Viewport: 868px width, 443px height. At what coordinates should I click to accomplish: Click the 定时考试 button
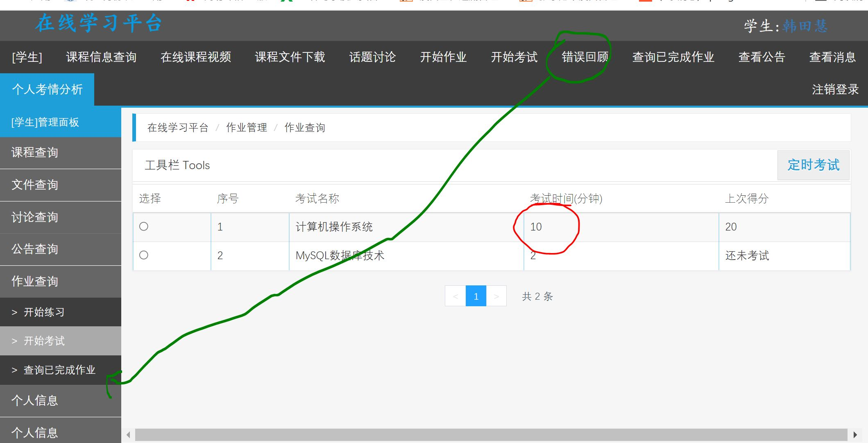tap(813, 165)
